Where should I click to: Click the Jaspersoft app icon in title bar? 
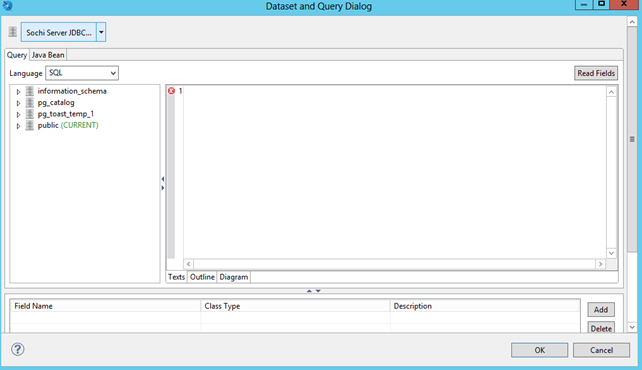(7, 6)
